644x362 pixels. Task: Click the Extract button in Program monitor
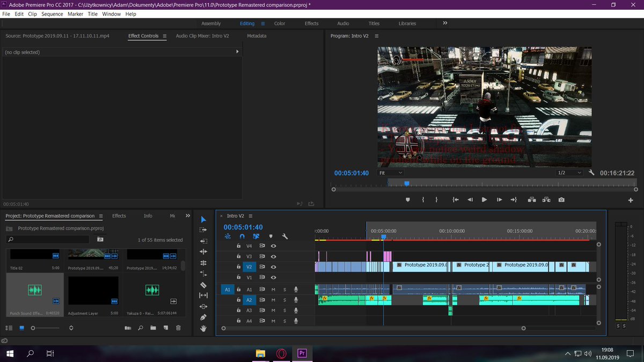pos(546,200)
